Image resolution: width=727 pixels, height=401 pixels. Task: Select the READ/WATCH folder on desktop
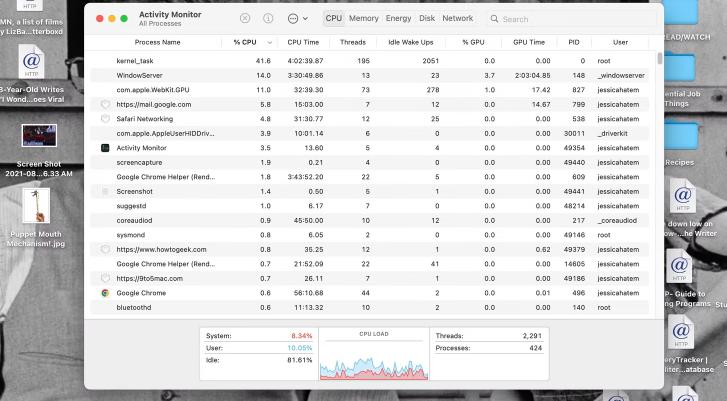point(681,12)
